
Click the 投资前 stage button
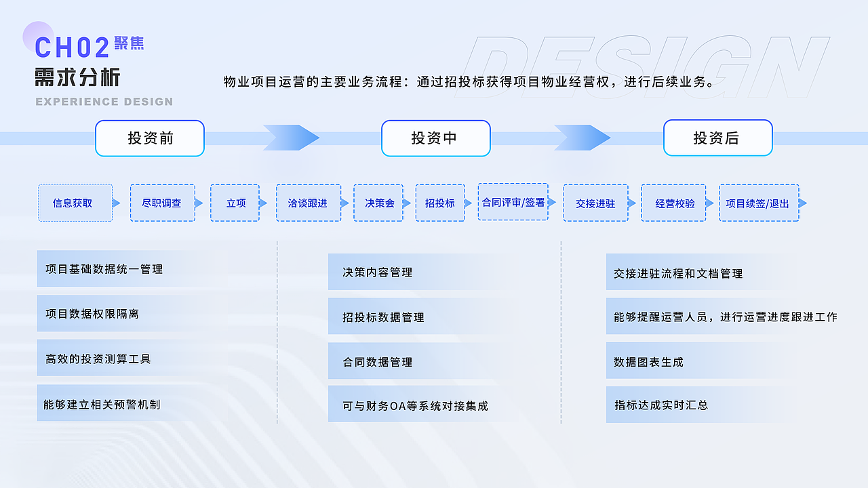click(x=149, y=138)
